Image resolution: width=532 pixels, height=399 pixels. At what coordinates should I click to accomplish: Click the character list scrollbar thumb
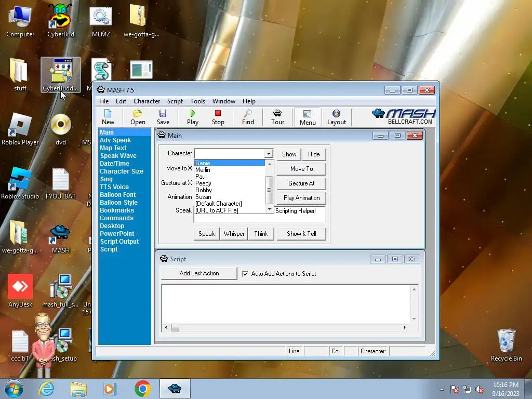tap(269, 189)
